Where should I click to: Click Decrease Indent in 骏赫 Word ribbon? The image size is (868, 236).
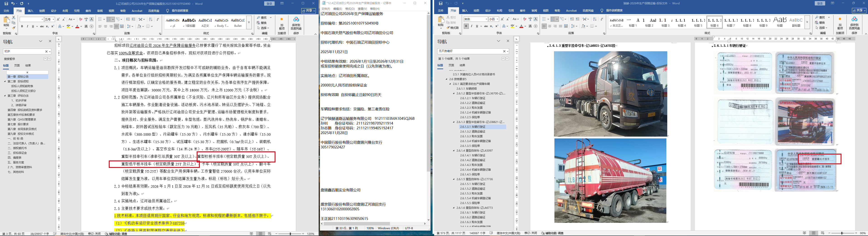pyautogui.click(x=572, y=19)
